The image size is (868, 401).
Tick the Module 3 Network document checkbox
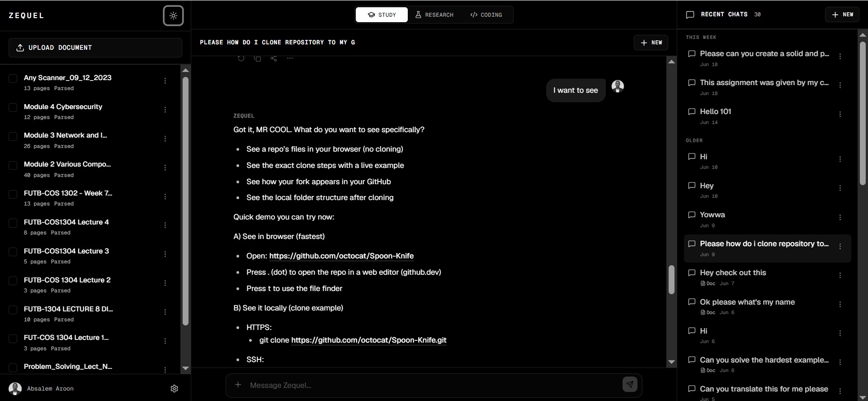pos(13,137)
